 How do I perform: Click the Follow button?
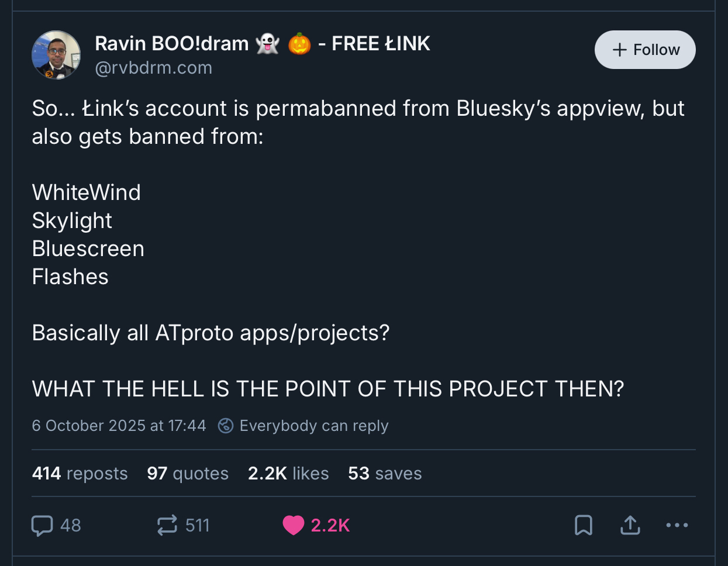pyautogui.click(x=645, y=50)
